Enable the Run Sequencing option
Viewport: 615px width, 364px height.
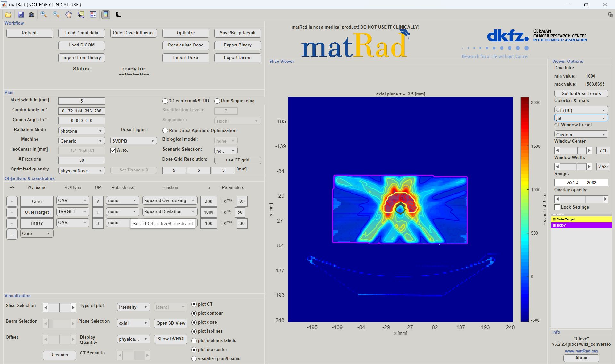coord(217,101)
